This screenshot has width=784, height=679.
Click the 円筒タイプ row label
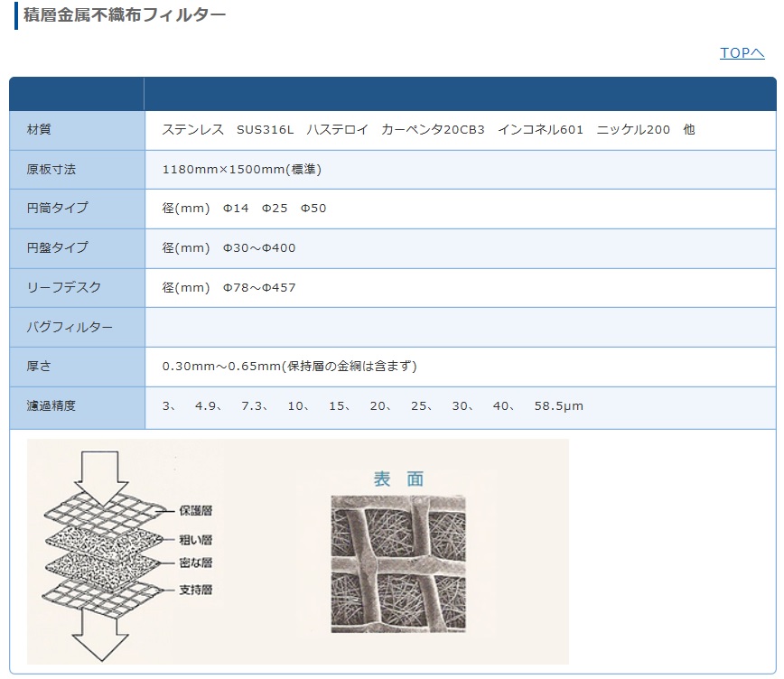(58, 208)
